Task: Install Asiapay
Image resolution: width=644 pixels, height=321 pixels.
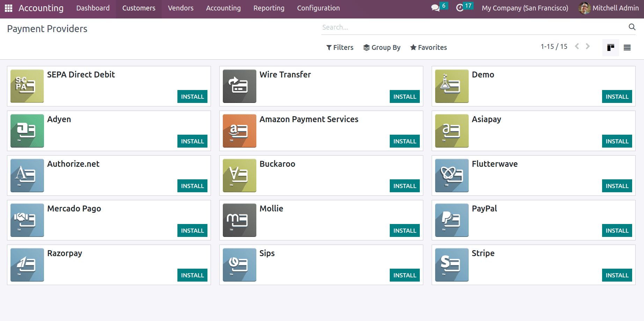Action: click(x=617, y=141)
